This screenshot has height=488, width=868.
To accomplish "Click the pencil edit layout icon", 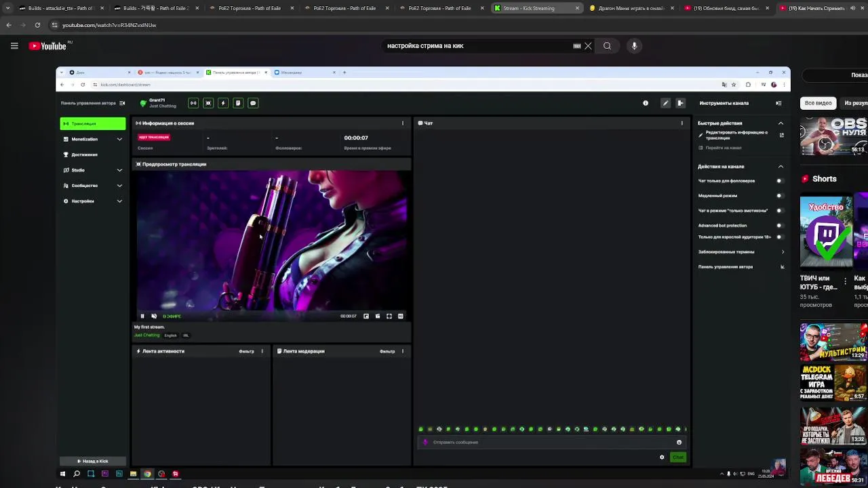I will click(x=665, y=103).
